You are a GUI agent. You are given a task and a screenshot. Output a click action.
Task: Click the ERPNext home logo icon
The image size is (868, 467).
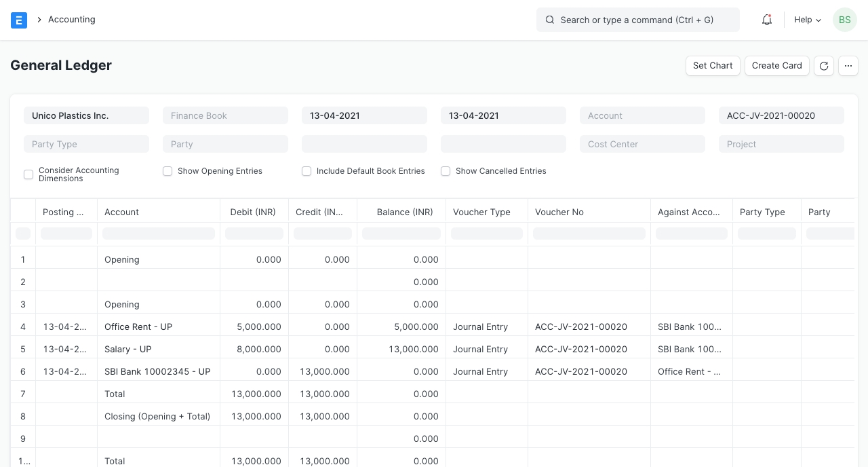19,20
